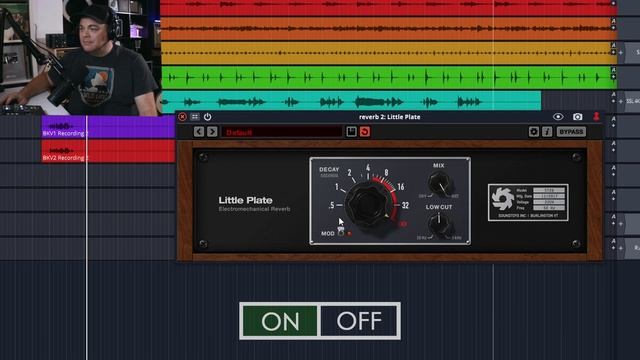Add a plugin with plus on cyan track

tap(621, 101)
